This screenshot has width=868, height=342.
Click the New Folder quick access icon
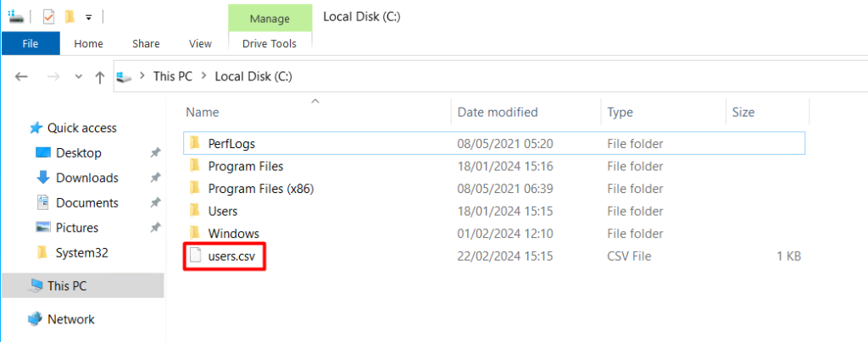tap(70, 16)
